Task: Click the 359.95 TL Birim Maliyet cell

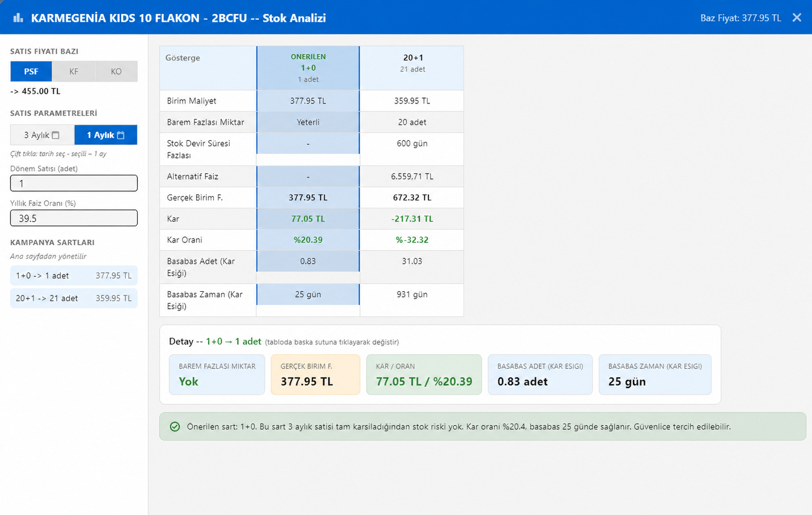Action: coord(412,101)
